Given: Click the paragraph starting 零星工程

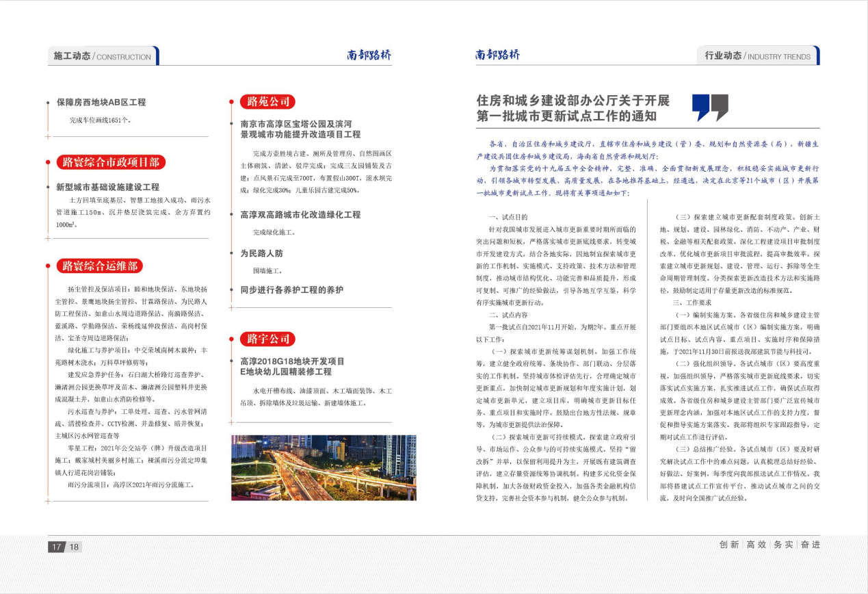Looking at the screenshot, I should 132,460.
